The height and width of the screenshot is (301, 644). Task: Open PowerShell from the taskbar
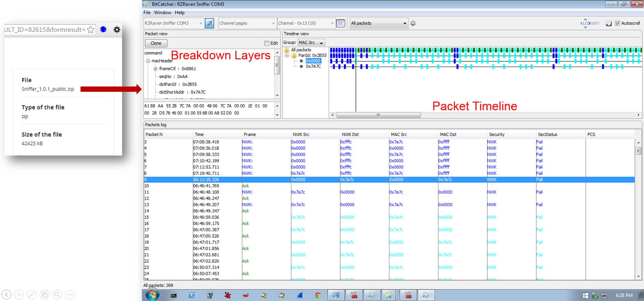pyautogui.click(x=192, y=295)
